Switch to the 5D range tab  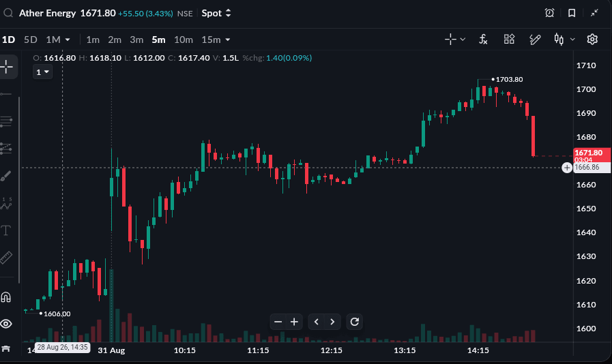[31, 40]
